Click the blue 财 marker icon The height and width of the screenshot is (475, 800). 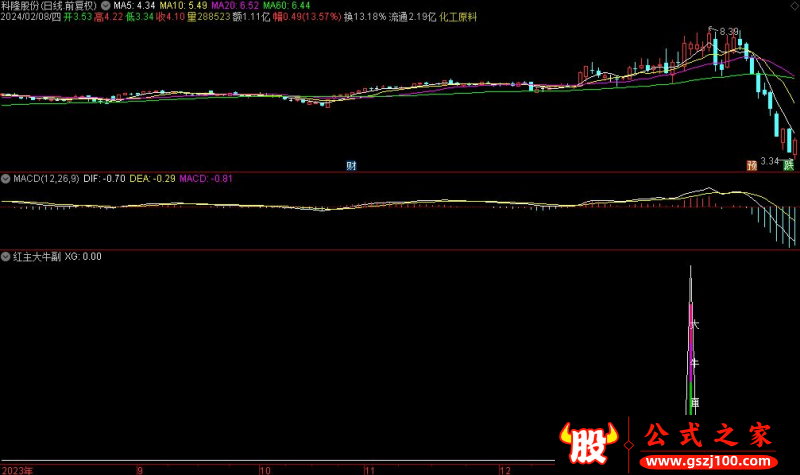[352, 164]
